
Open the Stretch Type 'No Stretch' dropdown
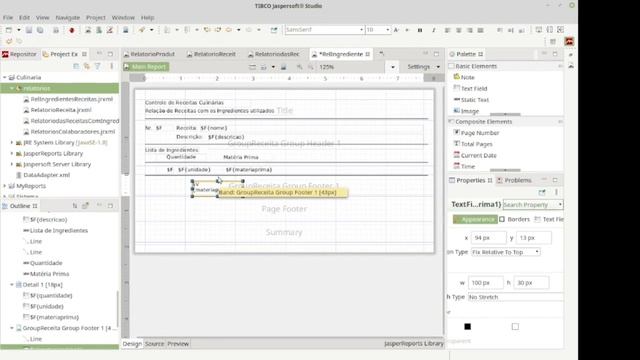click(x=516, y=297)
